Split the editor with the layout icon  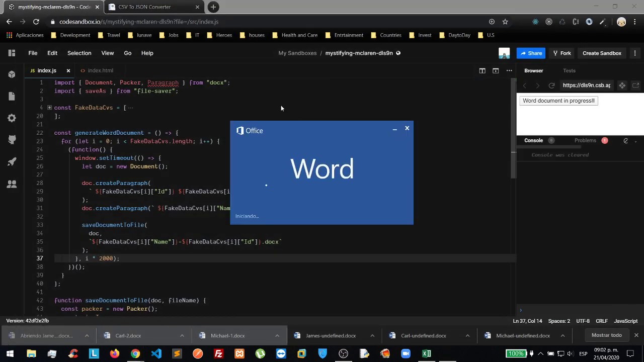click(482, 70)
